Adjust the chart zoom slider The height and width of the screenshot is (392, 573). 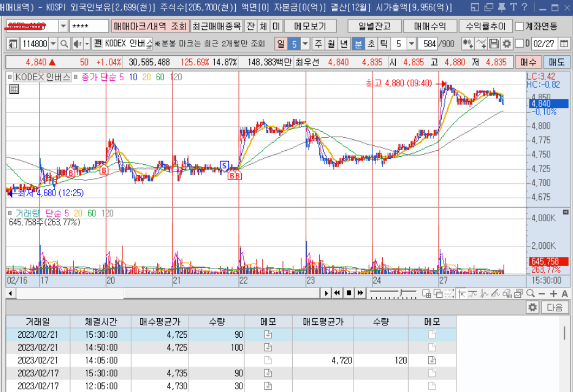pos(401,293)
